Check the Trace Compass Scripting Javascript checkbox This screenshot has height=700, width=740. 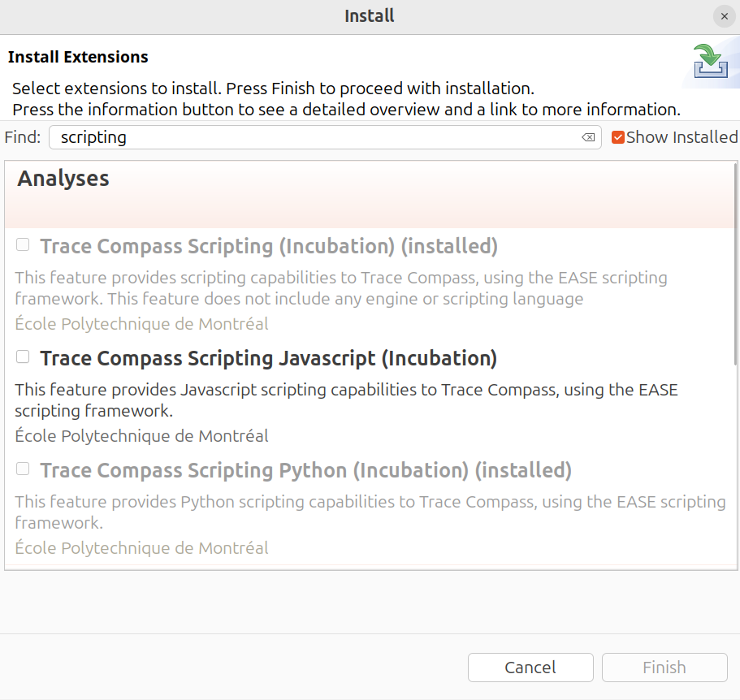pyautogui.click(x=23, y=356)
